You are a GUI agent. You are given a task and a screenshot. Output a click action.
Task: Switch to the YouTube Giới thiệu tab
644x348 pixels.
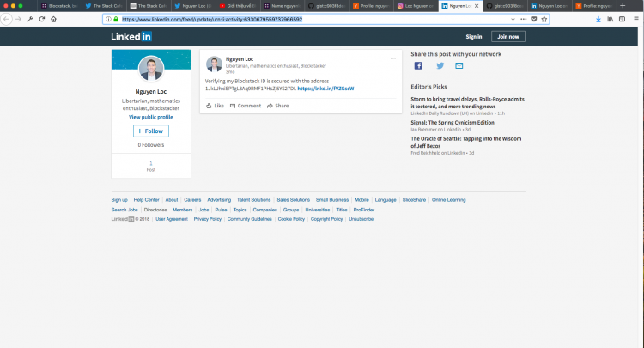click(238, 6)
